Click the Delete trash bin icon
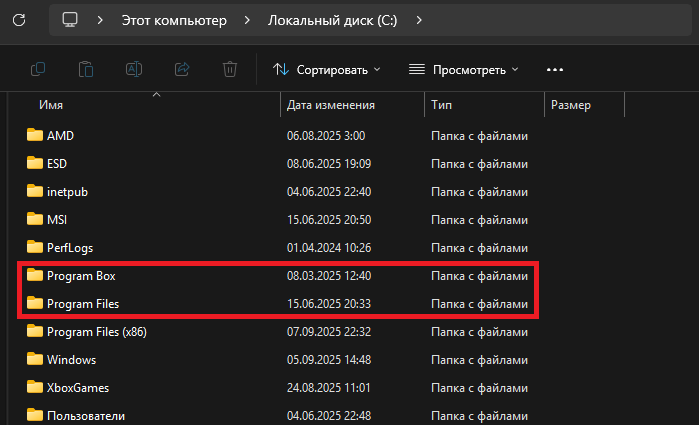 (x=230, y=69)
